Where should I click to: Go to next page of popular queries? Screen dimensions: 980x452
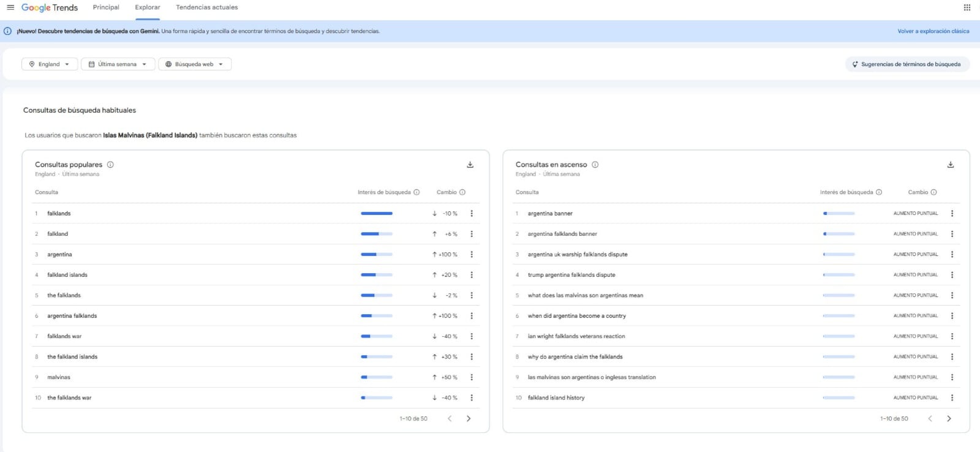click(x=469, y=419)
